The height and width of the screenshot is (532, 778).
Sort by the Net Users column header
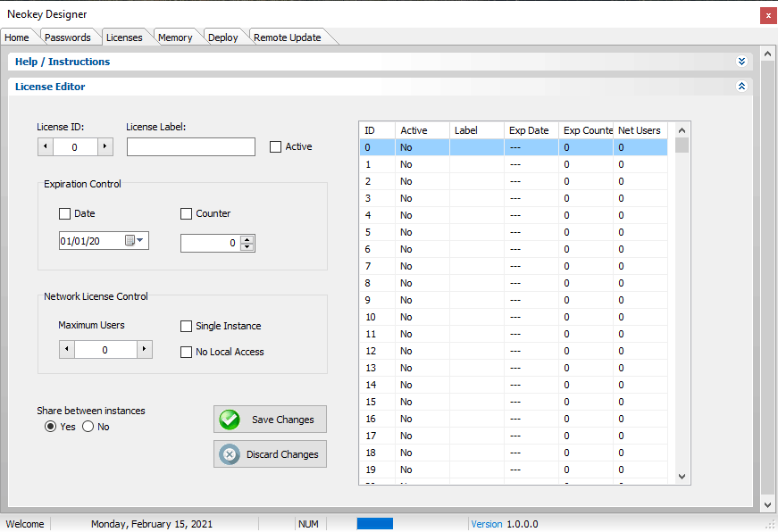pos(640,130)
